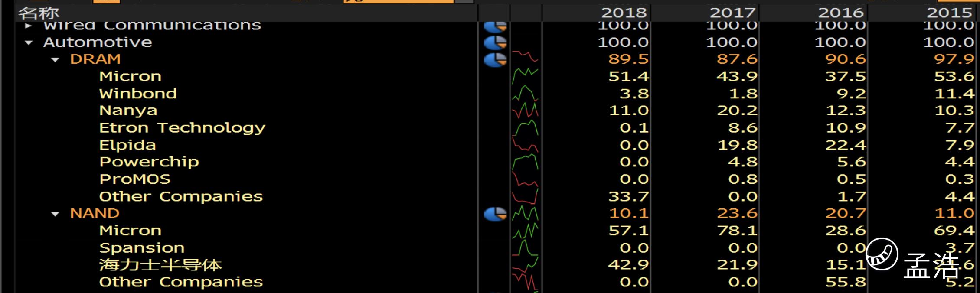
Task: Click the NAND Other Companies 2016 value 55.8
Action: coord(846,282)
